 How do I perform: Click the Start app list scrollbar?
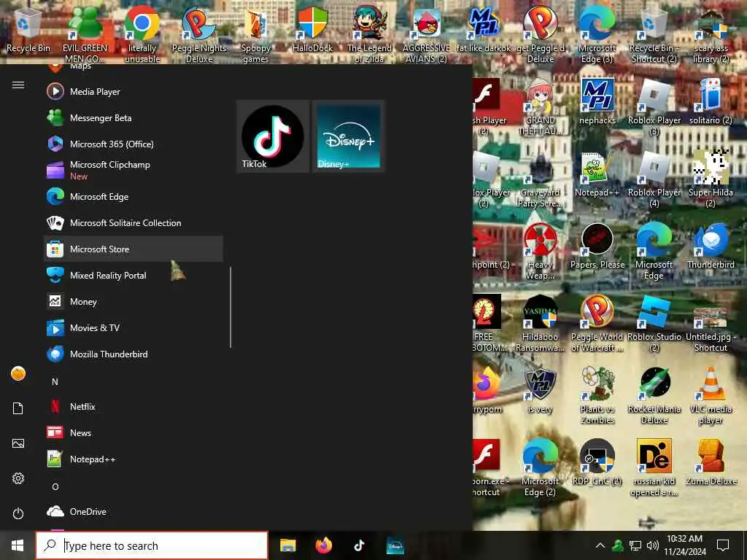pos(231,307)
